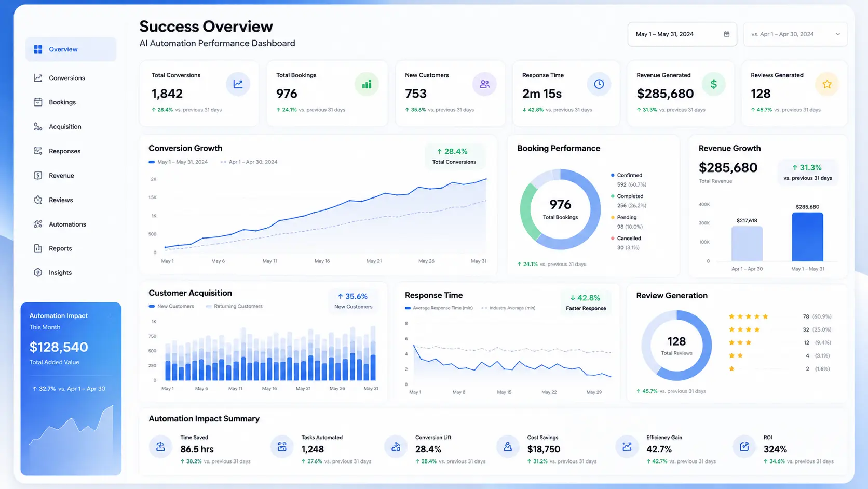The image size is (868, 489).
Task: Click the Bookings calendar icon in sidebar
Action: point(38,102)
